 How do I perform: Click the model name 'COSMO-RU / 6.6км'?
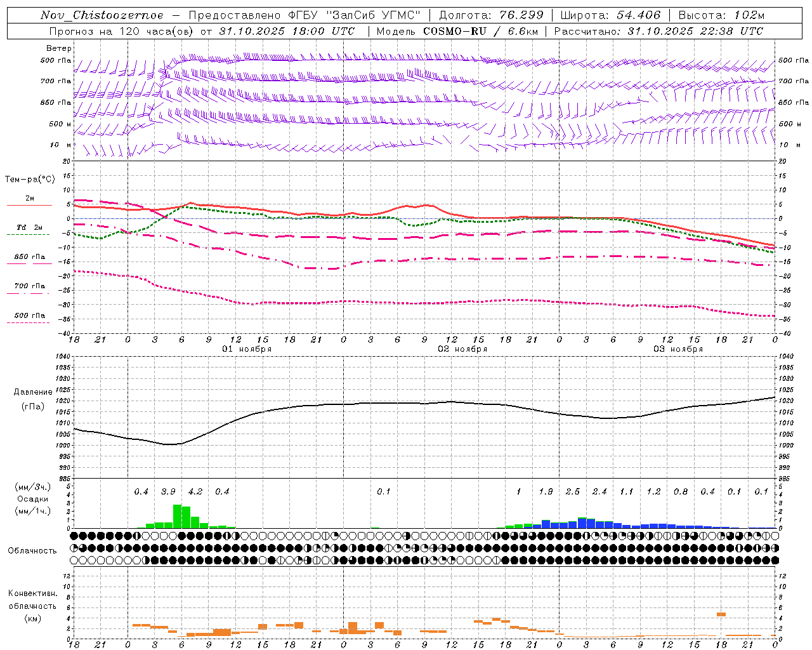(480, 31)
